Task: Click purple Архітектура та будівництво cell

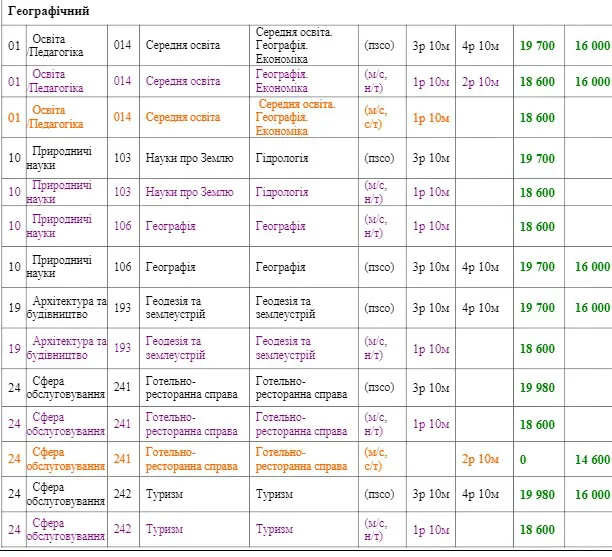Action: tap(67, 348)
